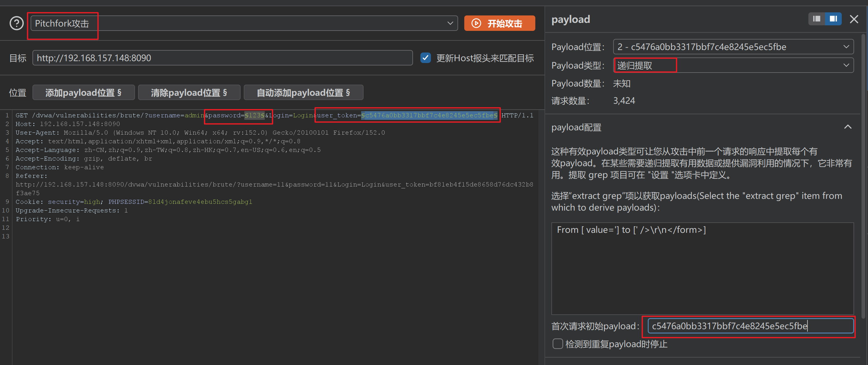
Task: Open the Payload类型 递归提取 dropdown
Action: [733, 65]
